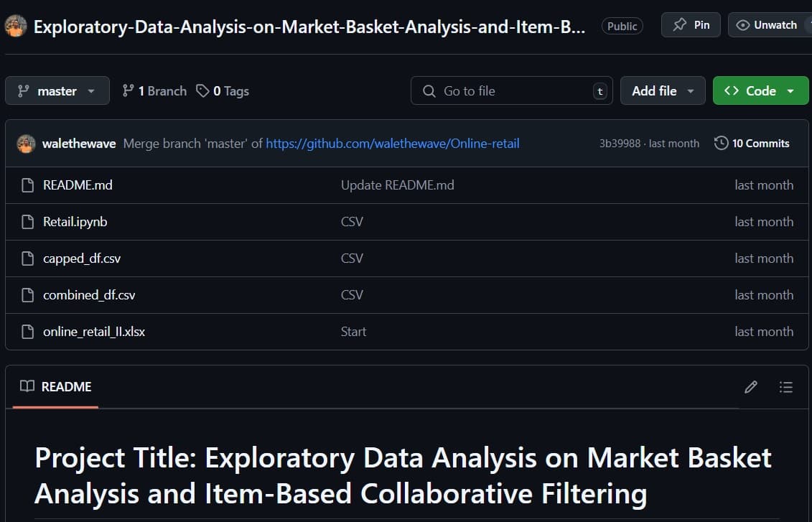This screenshot has height=522, width=812.
Task: Open the Retail.ipynb notebook
Action: point(75,222)
